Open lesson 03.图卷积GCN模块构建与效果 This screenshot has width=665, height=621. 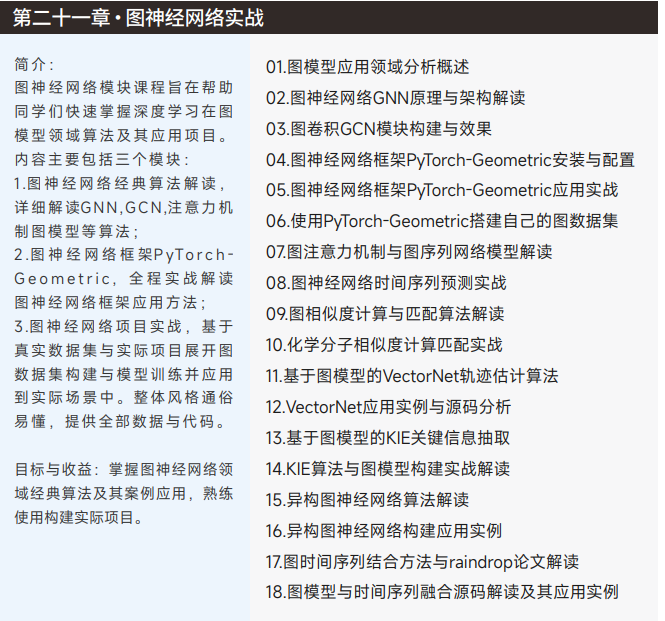tap(379, 129)
